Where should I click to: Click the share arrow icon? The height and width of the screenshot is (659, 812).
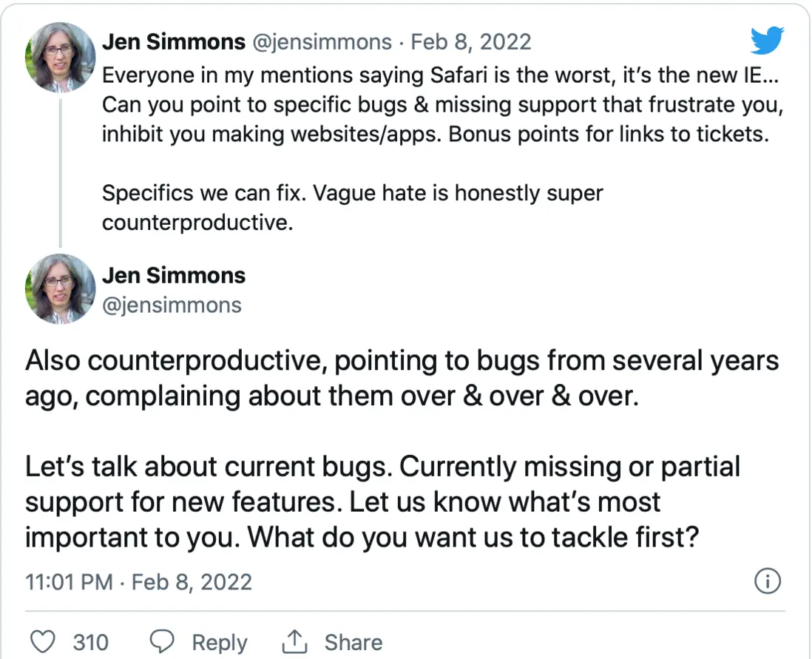tap(294, 642)
